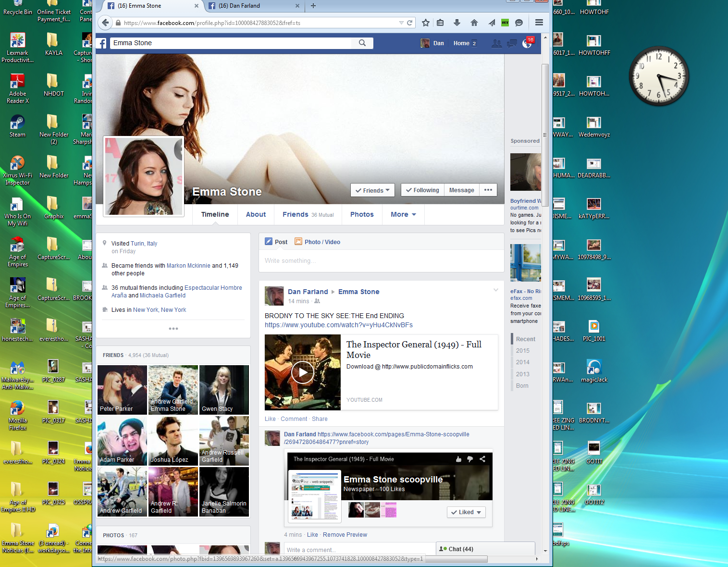Like the scoopville preview with thumbs-up icon
This screenshot has width=728, height=567.
coord(458,459)
